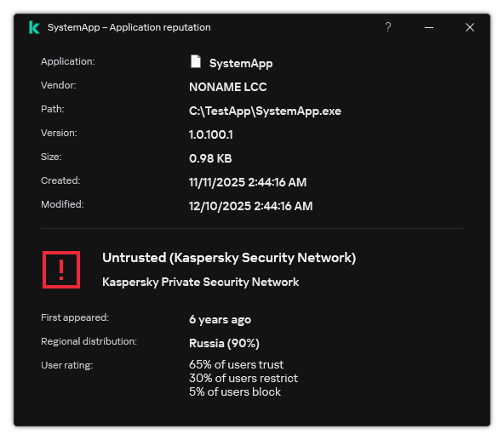Click the 'Size:' label

[51, 157]
